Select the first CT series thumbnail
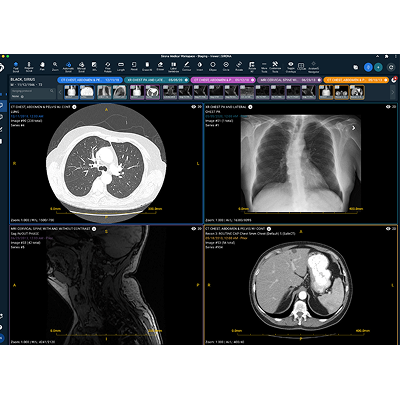The width and height of the screenshot is (400, 400). (x=71, y=92)
